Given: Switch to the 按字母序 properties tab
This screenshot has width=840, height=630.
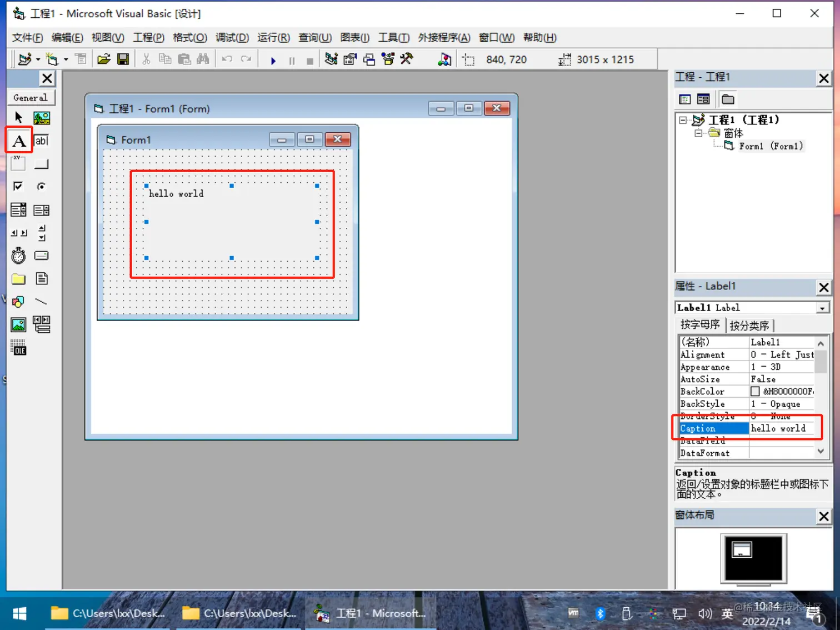Looking at the screenshot, I should (701, 324).
